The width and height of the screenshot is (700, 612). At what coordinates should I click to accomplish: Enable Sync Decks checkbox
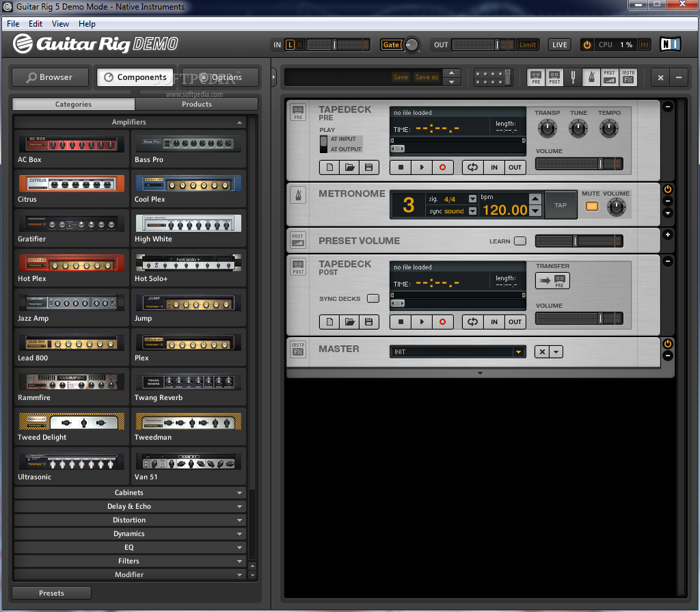point(373,298)
